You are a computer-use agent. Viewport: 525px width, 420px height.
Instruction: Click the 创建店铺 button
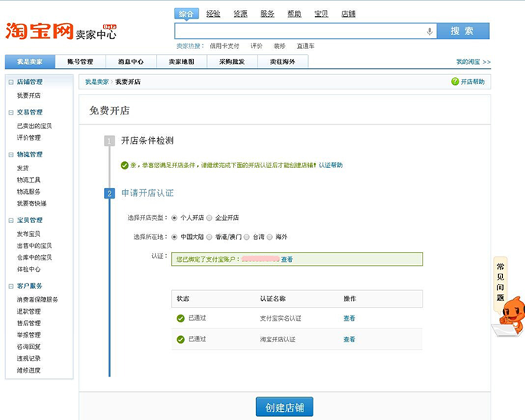point(284,407)
